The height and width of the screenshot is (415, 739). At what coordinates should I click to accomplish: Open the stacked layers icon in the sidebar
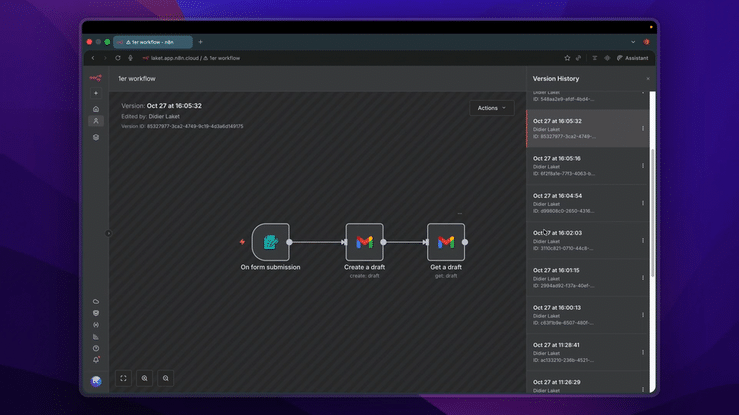pyautogui.click(x=96, y=137)
